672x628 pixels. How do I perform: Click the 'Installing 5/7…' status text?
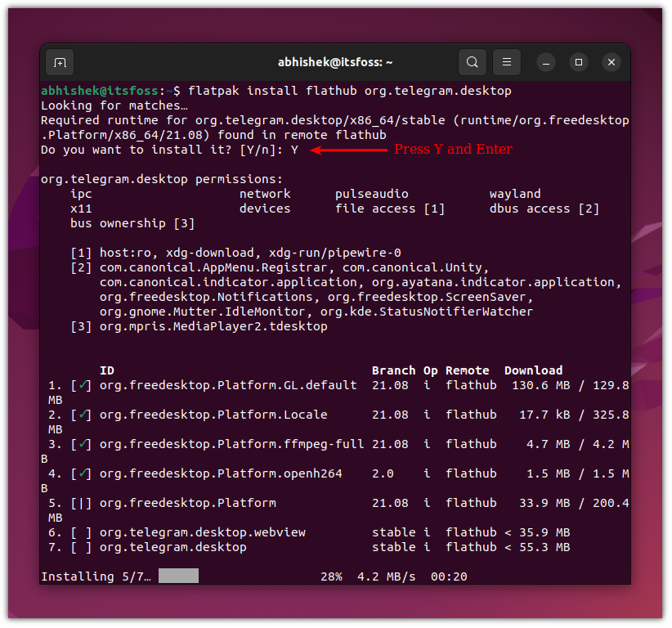point(96,577)
